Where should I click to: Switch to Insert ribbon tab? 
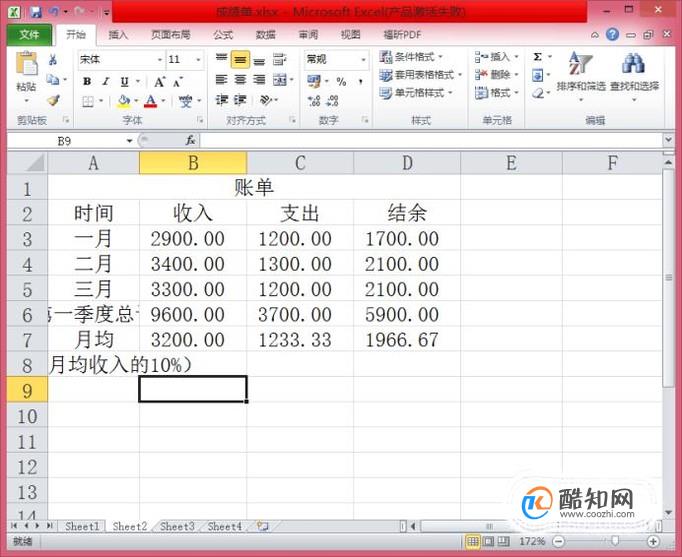(x=118, y=35)
